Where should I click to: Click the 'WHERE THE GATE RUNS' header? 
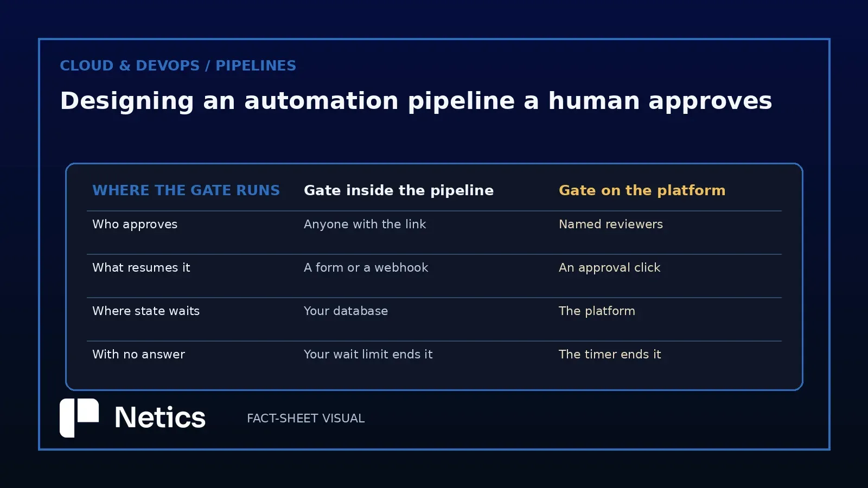click(186, 190)
